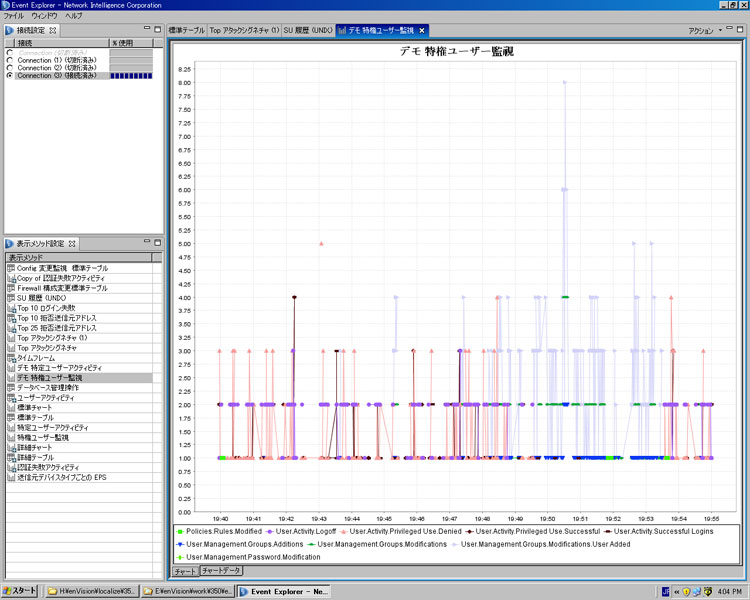The image size is (750, 600).
Task: Minimize the 表示メソッド設定 panel
Action: click(146, 243)
